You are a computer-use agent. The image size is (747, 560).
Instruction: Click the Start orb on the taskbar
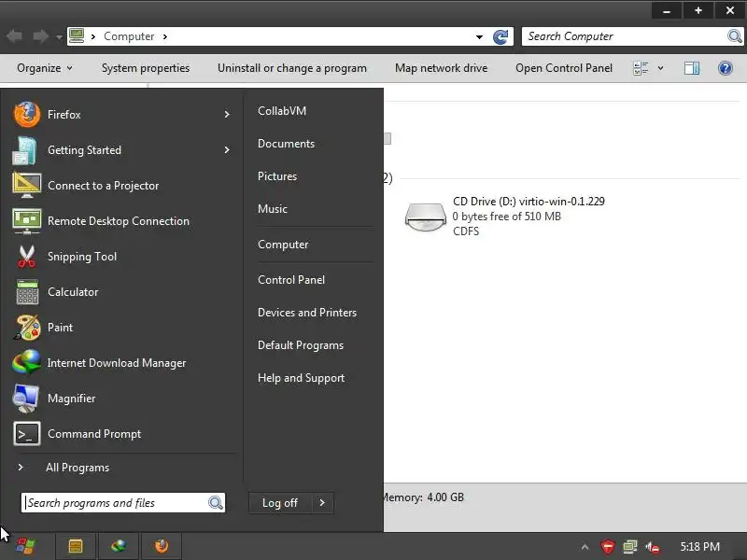point(25,546)
